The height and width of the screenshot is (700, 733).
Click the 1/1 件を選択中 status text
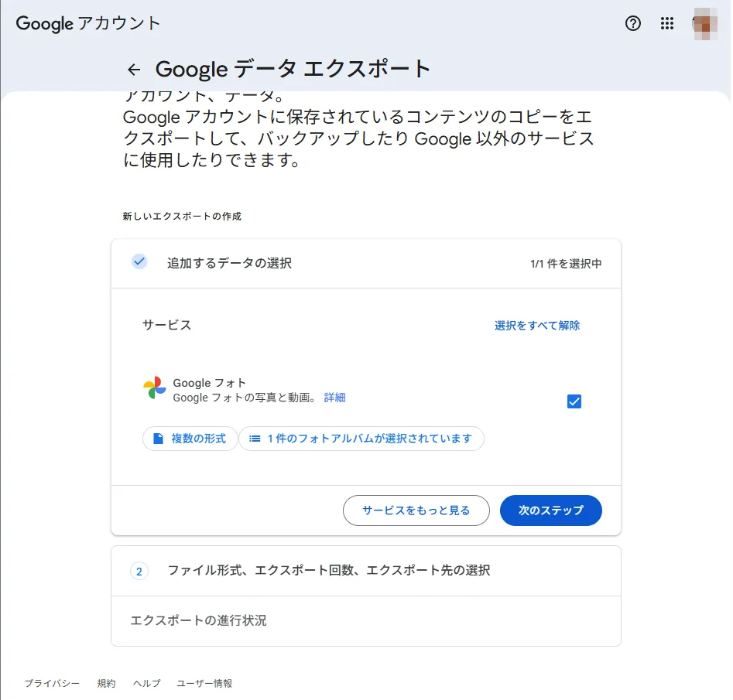(566, 264)
